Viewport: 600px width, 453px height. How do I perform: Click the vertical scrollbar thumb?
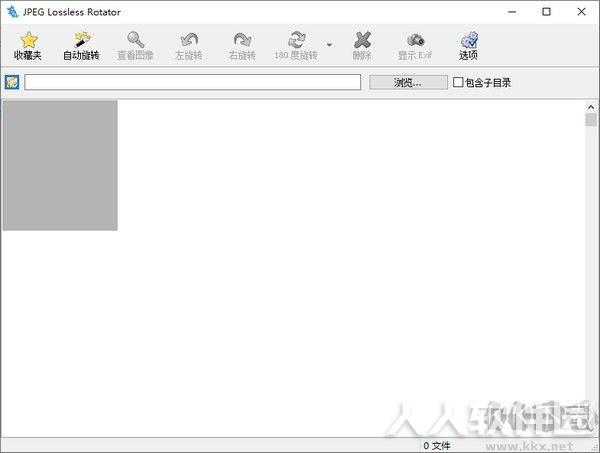591,119
